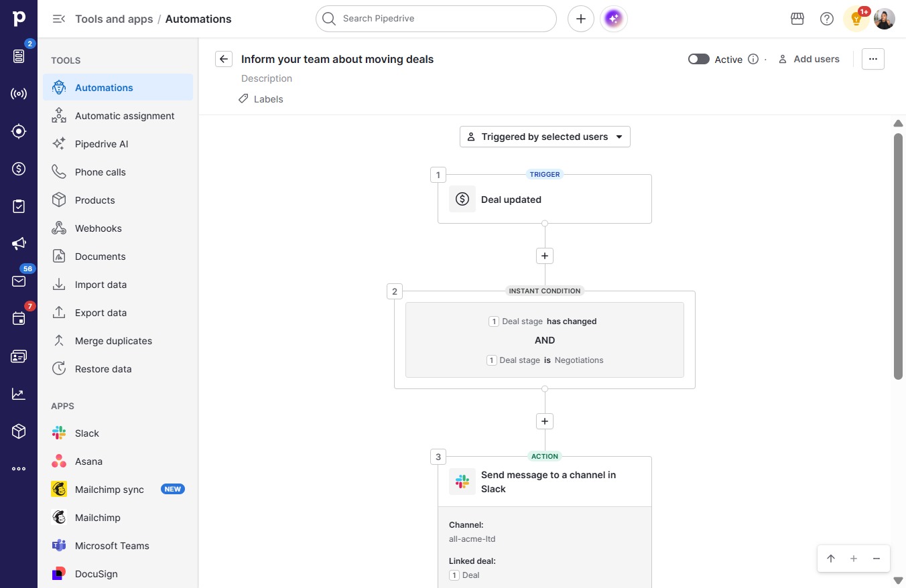Viewport: 906px width, 588px height.
Task: Collapse the sidebar menu
Action: pyautogui.click(x=59, y=19)
